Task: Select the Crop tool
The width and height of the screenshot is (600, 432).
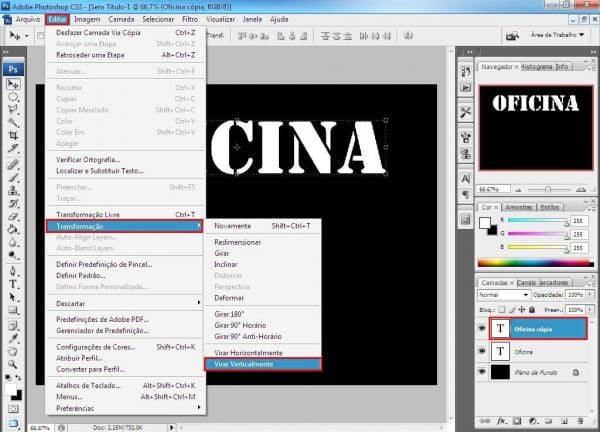Action: 14,134
